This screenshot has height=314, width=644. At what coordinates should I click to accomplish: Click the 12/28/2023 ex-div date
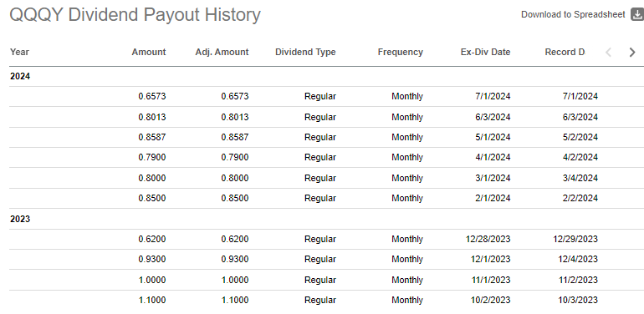click(x=488, y=239)
